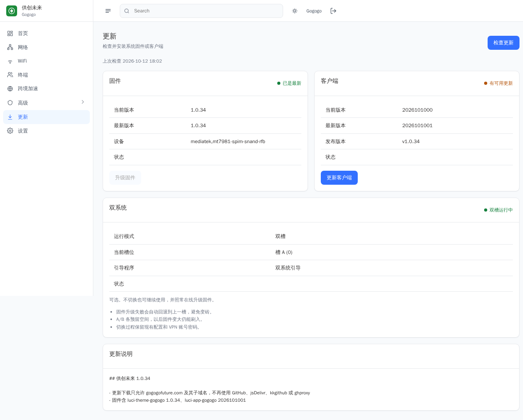Go to the 网络 page
The height and width of the screenshot is (420, 523).
click(x=46, y=47)
